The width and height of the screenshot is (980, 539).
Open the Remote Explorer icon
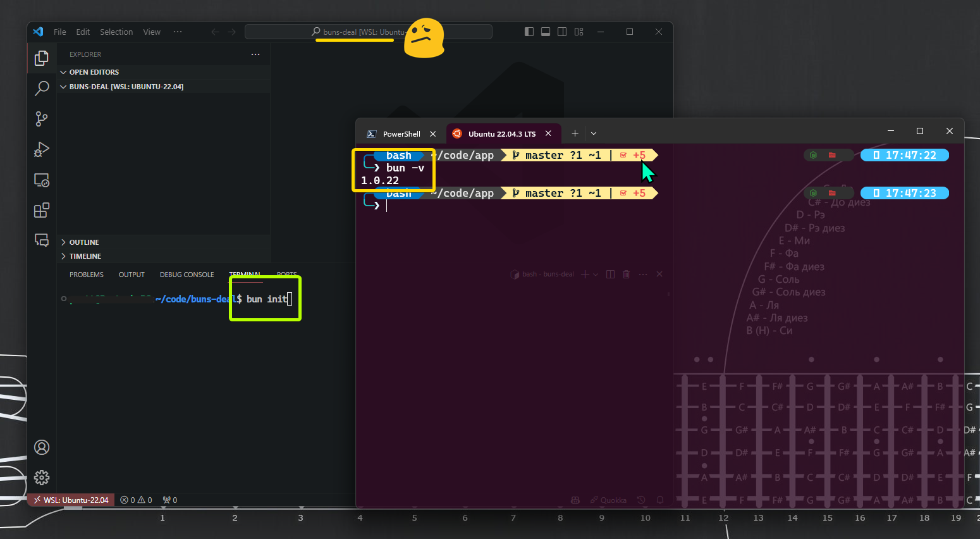point(42,180)
